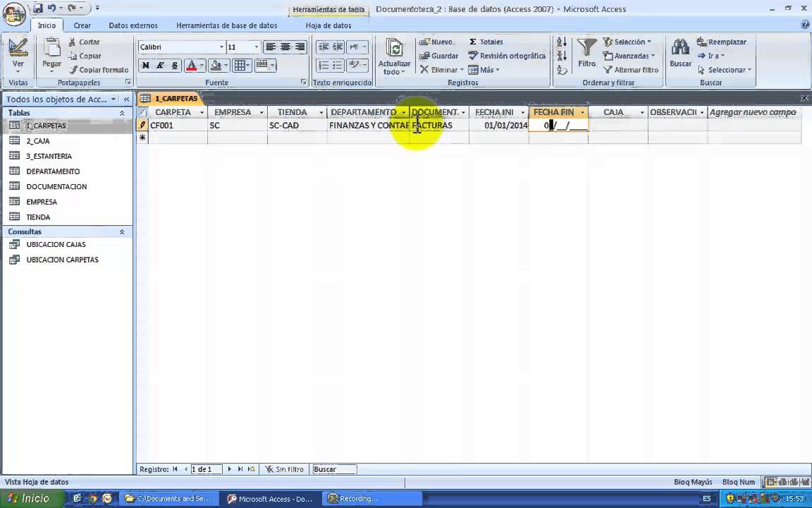The width and height of the screenshot is (812, 508).
Task: Collapse the Tablas group
Action: coord(122,113)
